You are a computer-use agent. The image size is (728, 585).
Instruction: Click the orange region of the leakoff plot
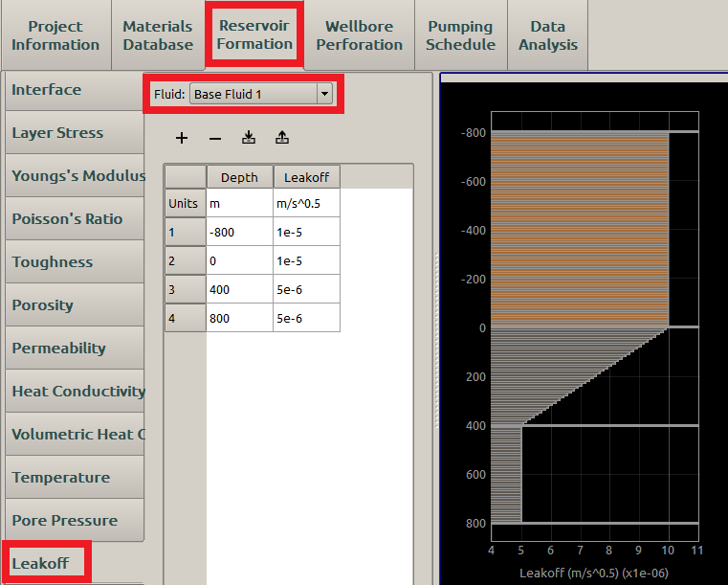[x=580, y=229]
